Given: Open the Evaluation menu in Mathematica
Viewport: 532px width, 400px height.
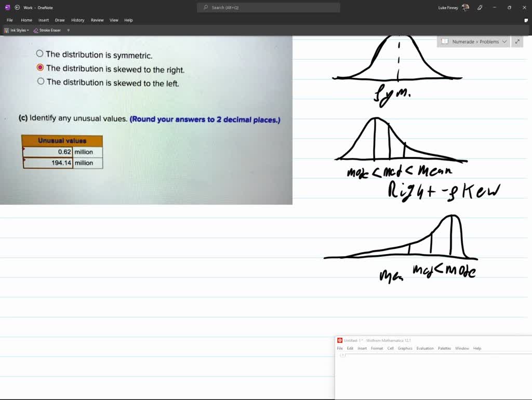Looking at the screenshot, I should click(x=425, y=349).
